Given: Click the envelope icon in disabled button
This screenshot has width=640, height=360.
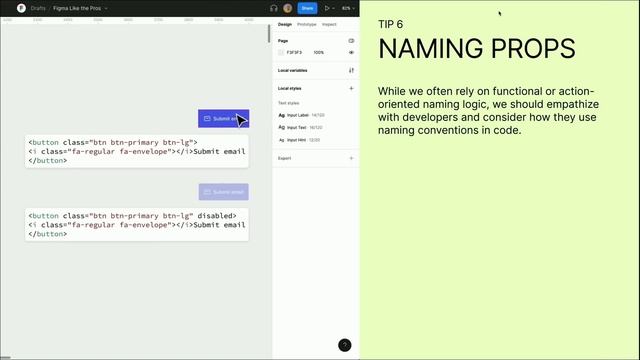Looking at the screenshot, I should 207,192.
